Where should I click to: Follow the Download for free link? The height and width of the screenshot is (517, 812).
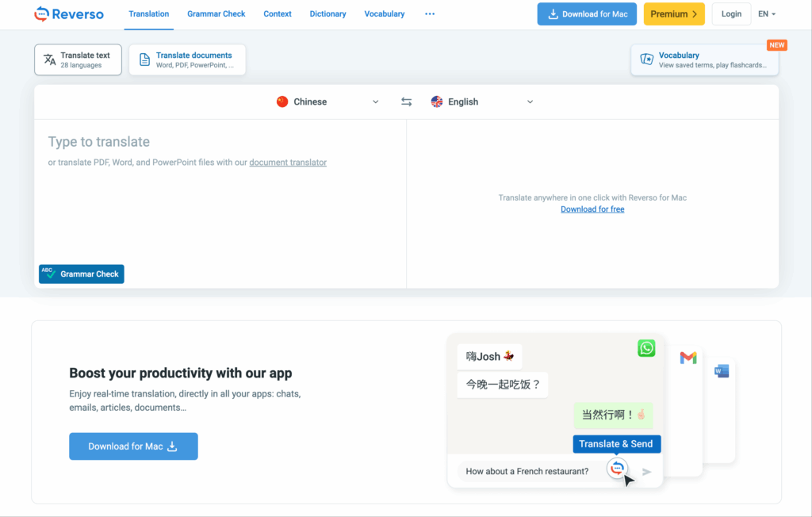(x=592, y=209)
